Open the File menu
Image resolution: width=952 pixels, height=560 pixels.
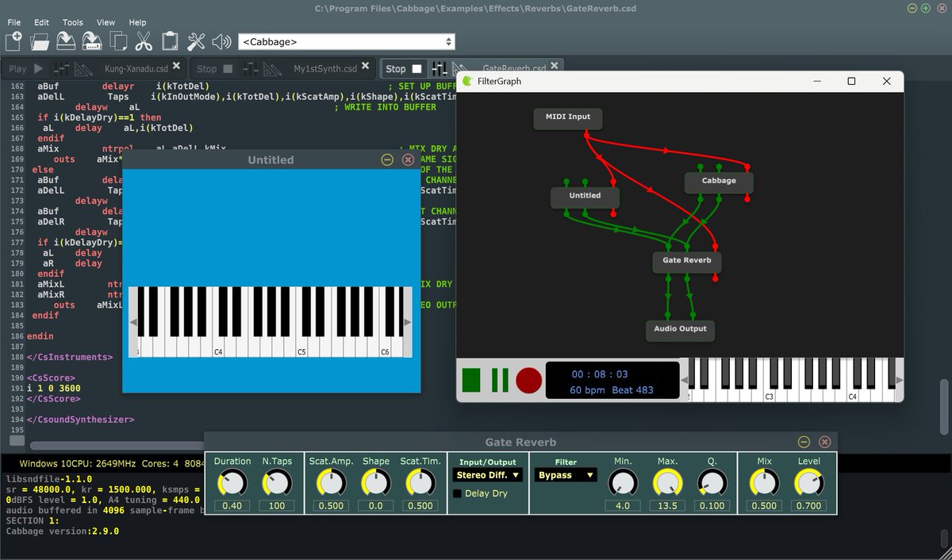[x=14, y=22]
